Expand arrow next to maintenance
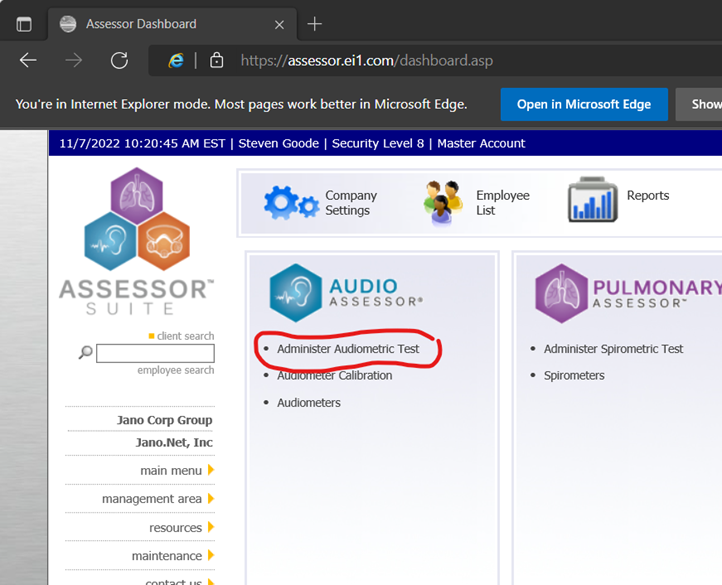 (211, 556)
